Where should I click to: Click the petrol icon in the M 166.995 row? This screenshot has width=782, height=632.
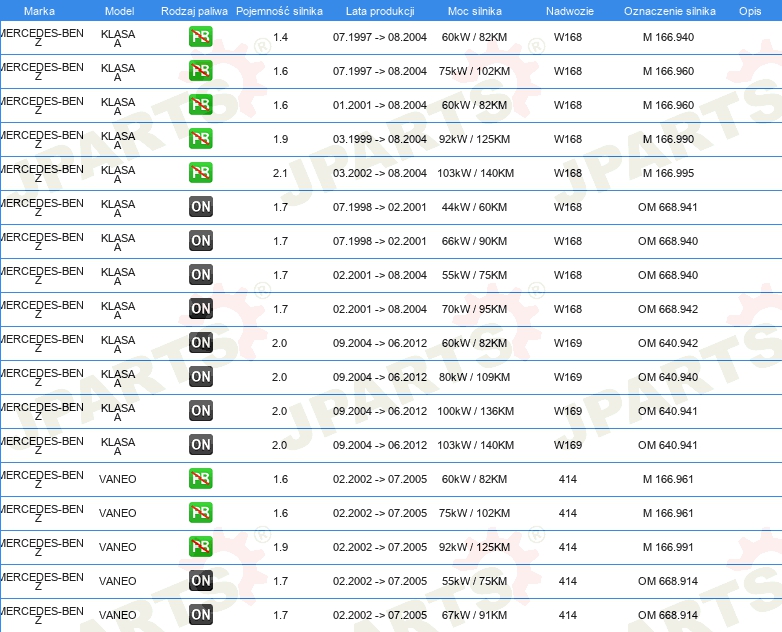(x=200, y=173)
